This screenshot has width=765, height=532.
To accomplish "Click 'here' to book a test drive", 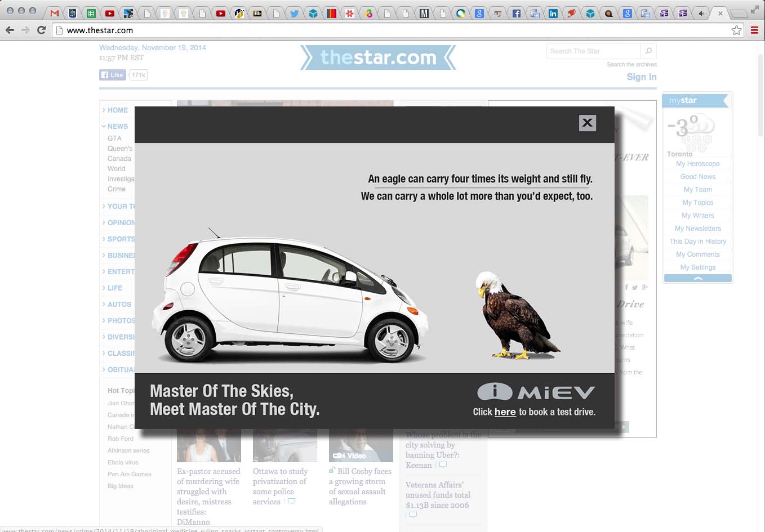I will 505,412.
